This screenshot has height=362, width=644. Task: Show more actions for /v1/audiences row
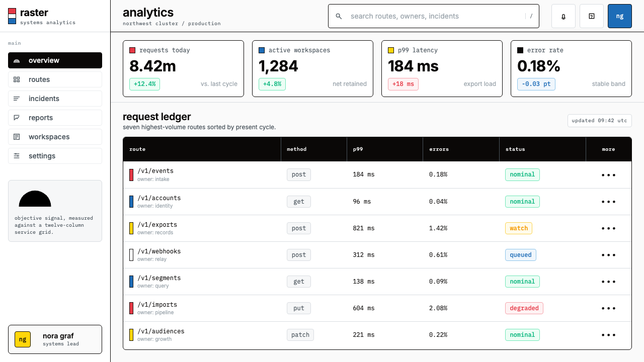[608, 335]
